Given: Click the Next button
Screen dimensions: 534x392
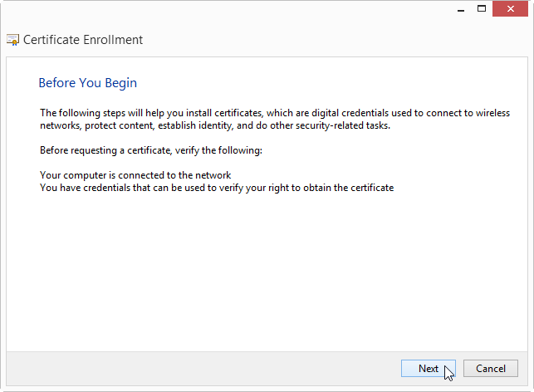Looking at the screenshot, I should click(x=428, y=368).
